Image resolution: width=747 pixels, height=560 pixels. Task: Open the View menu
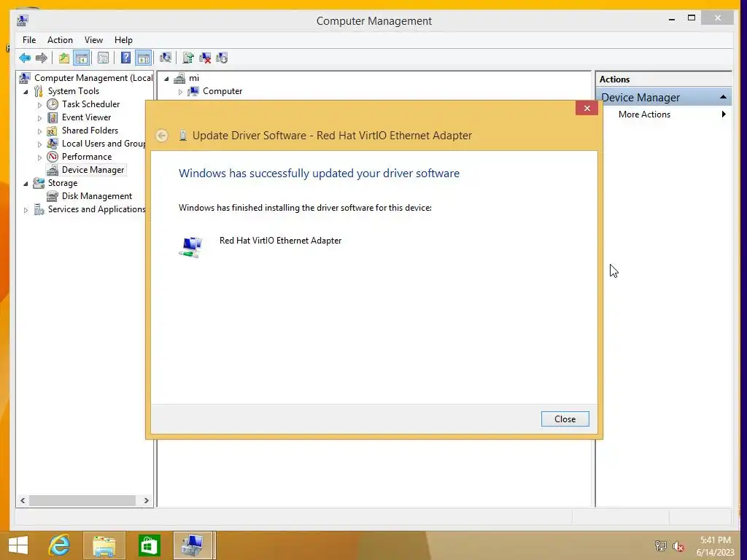(94, 40)
